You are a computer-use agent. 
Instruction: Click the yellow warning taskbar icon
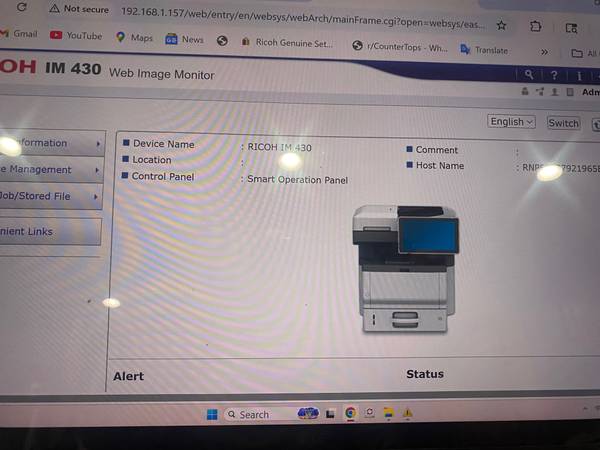(408, 413)
